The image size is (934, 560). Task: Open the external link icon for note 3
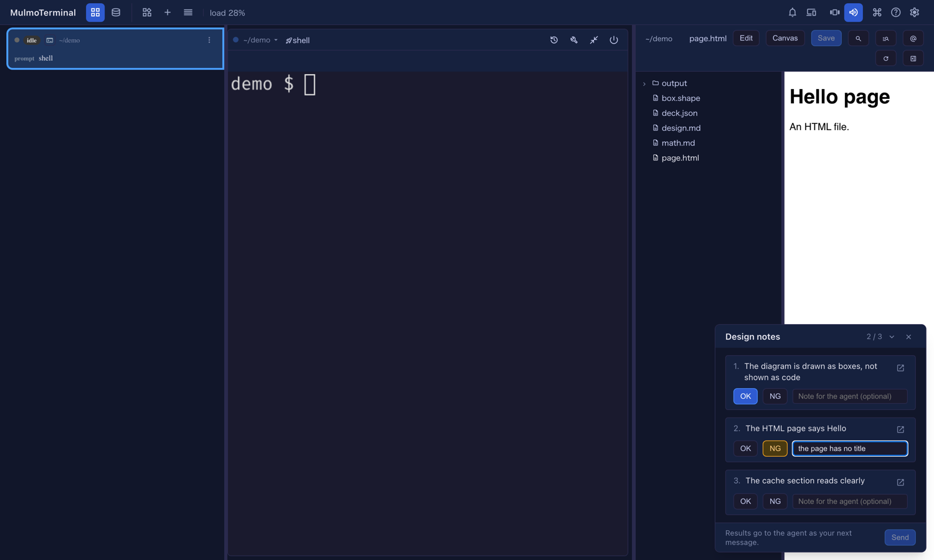[x=900, y=482]
